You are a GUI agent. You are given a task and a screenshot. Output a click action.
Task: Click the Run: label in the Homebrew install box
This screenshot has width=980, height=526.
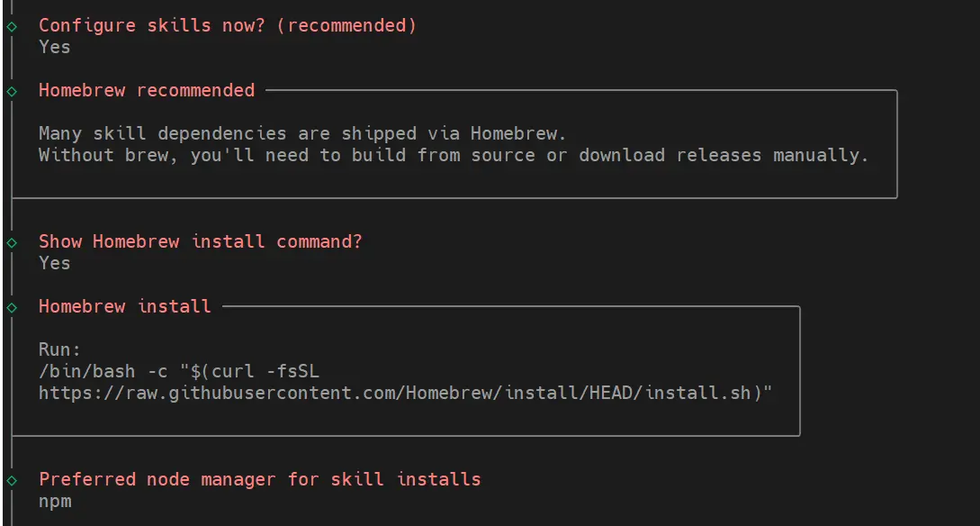click(59, 350)
